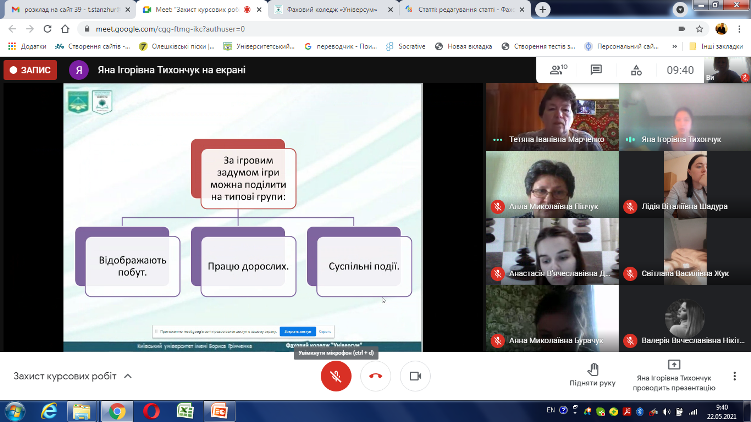Switch to the Статті редагування статті tab
This screenshot has width=751, height=422.
[x=465, y=10]
